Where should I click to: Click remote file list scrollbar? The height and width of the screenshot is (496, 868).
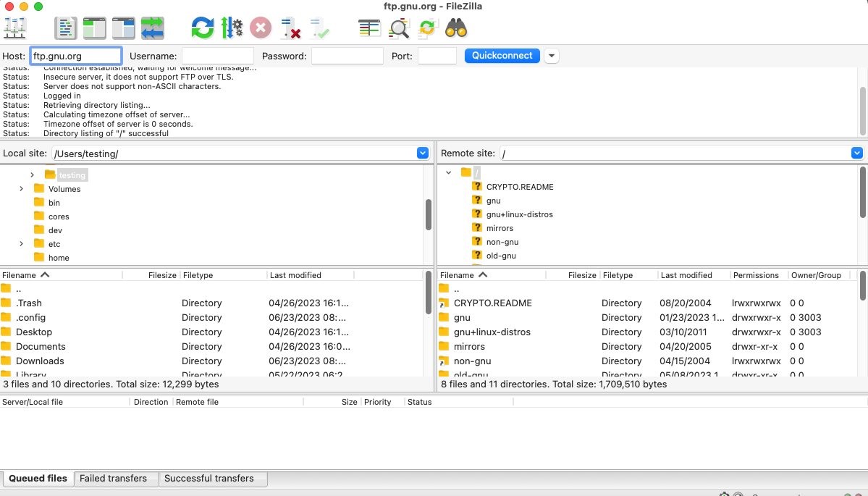862,285
